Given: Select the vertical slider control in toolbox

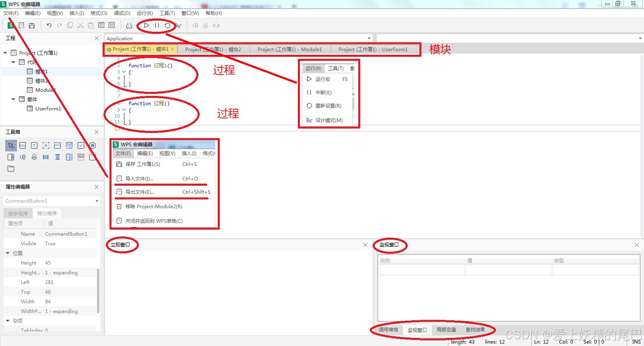Looking at the screenshot, I should coord(34,157).
